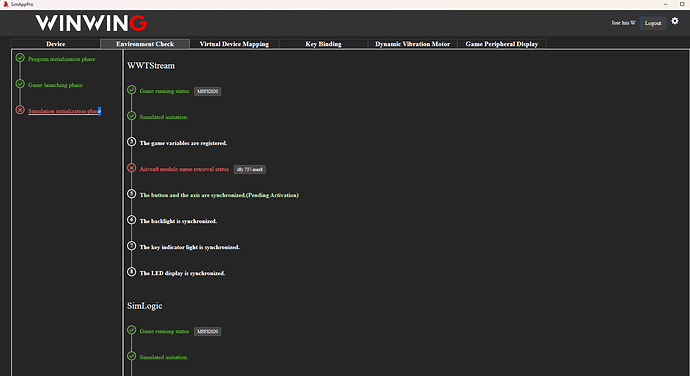
Task: Click red X beside Simulation initialization phase
Action: pos(20,110)
